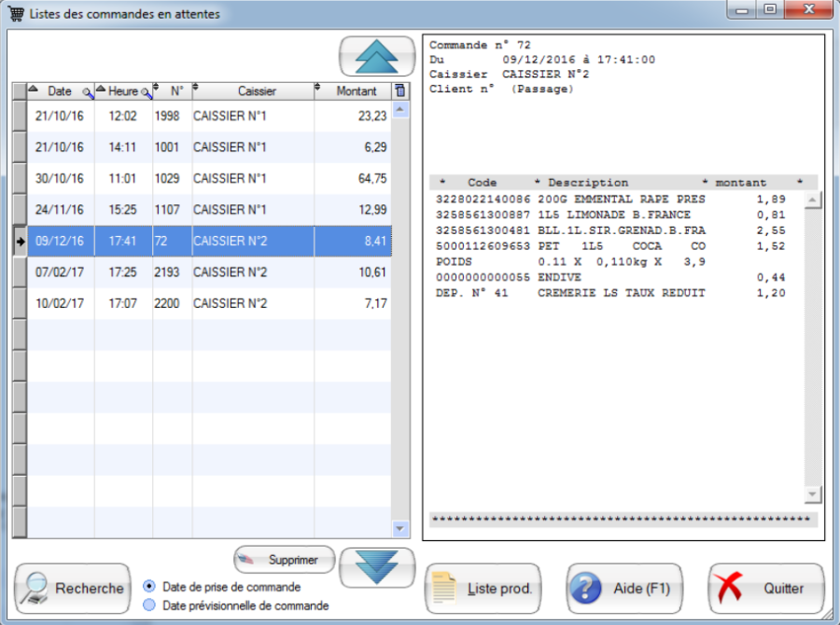This screenshot has width=840, height=625.
Task: Select Date de prise de commande option
Action: pyautogui.click(x=149, y=587)
